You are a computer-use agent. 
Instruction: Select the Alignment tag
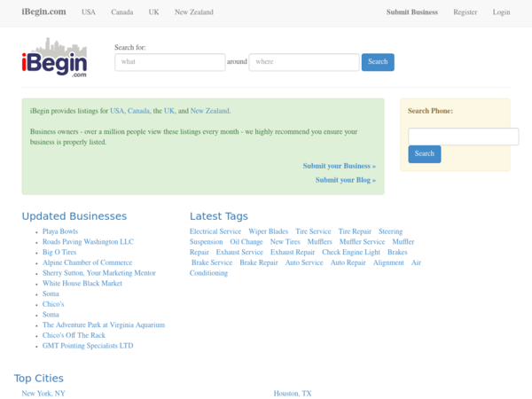tap(388, 262)
